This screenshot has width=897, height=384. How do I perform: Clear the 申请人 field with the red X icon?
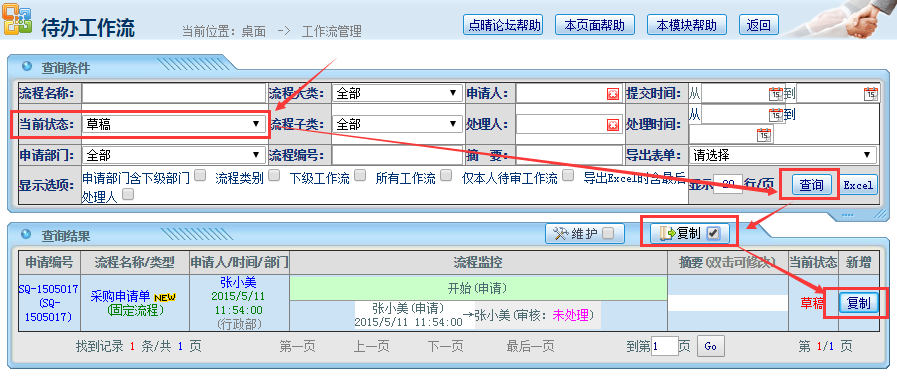tap(613, 94)
